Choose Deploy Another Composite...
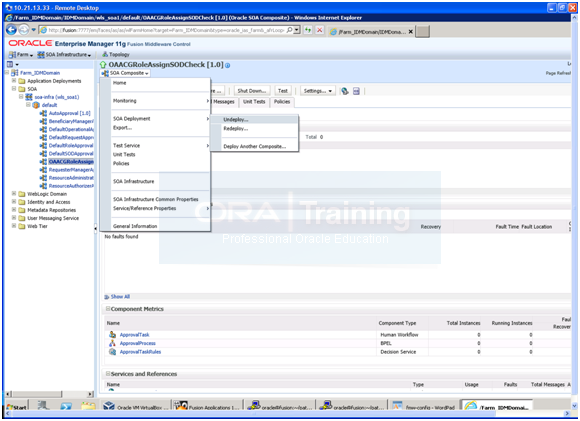Screen dimensions: 580x421 [254, 146]
